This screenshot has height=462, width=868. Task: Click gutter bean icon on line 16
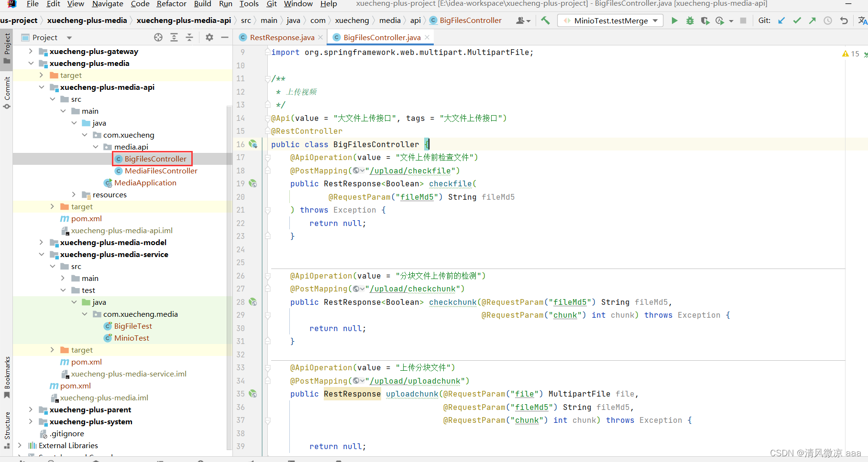tap(253, 144)
